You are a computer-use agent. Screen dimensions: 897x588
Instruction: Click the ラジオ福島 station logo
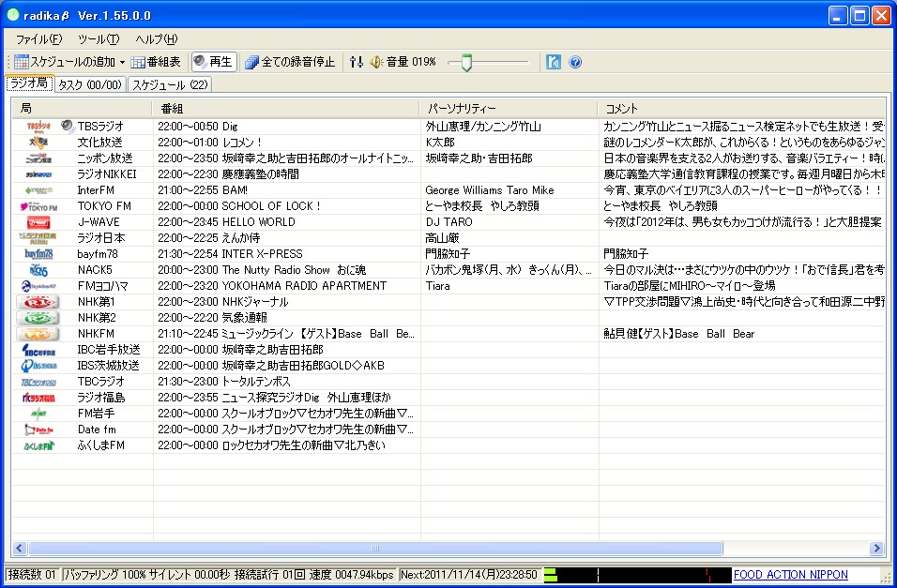[x=38, y=398]
